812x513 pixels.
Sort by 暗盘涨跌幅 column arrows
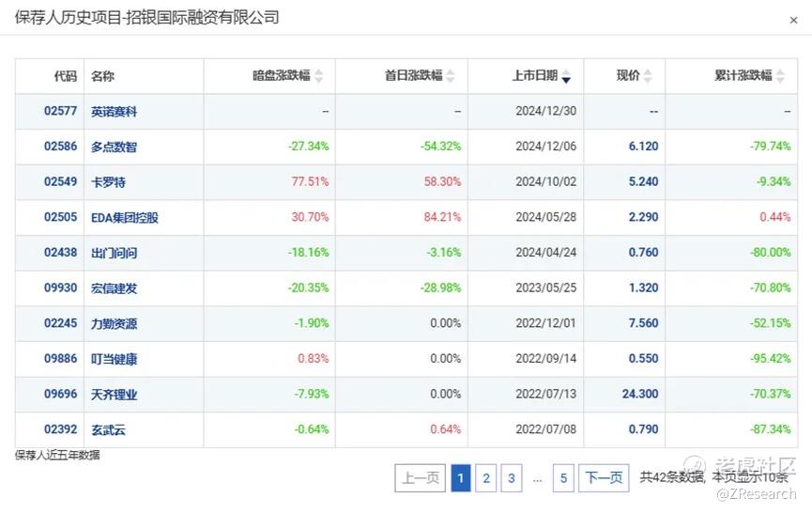(x=318, y=76)
